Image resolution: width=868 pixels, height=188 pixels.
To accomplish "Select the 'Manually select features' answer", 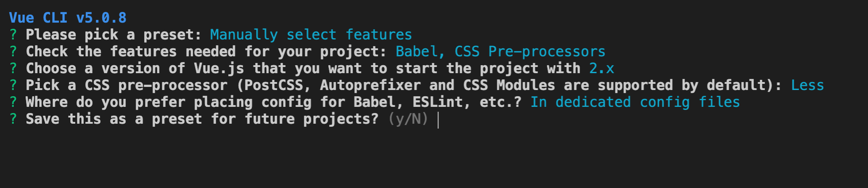I will point(311,35).
